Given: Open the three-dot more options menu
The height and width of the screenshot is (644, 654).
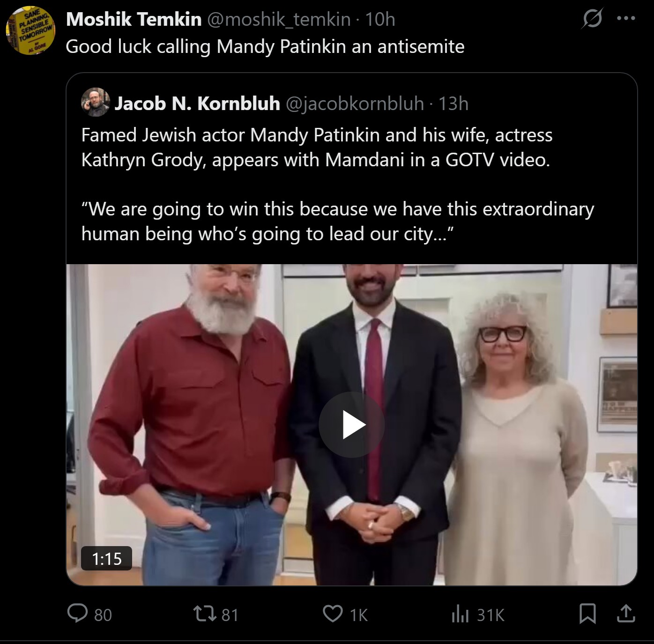Looking at the screenshot, I should 626,19.
